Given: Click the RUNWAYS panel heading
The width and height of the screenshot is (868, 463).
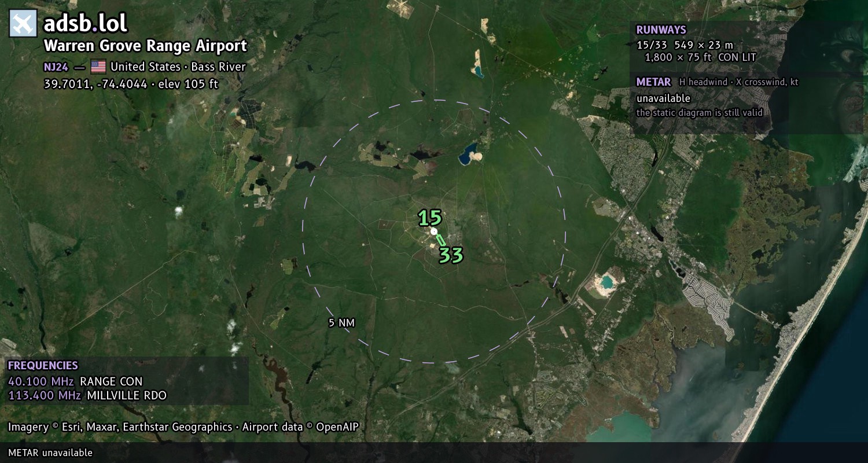Looking at the screenshot, I should [x=661, y=30].
